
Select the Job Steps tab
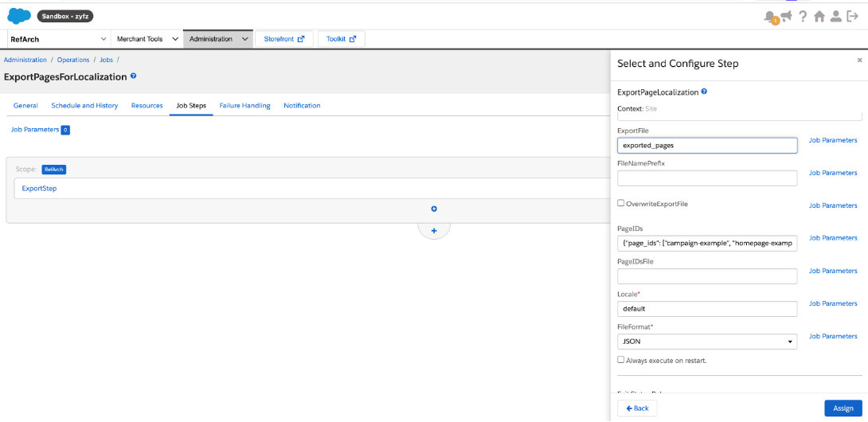tap(191, 105)
